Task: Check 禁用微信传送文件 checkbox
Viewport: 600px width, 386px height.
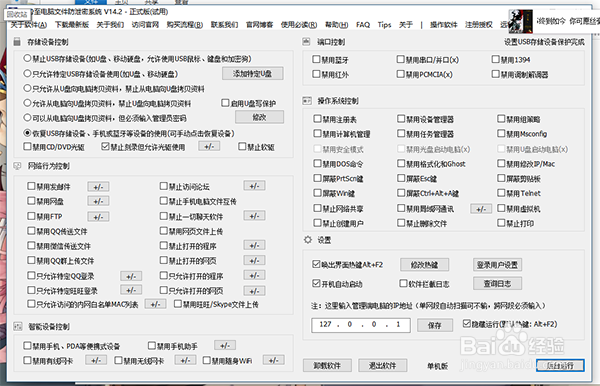Action: 31,246
